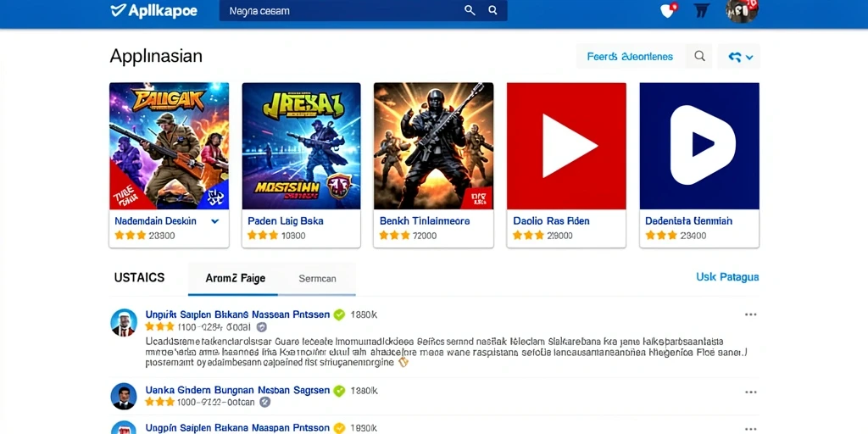Viewport: 868px width, 434px height.
Task: Click the USTAICS section heading
Action: pyautogui.click(x=140, y=277)
